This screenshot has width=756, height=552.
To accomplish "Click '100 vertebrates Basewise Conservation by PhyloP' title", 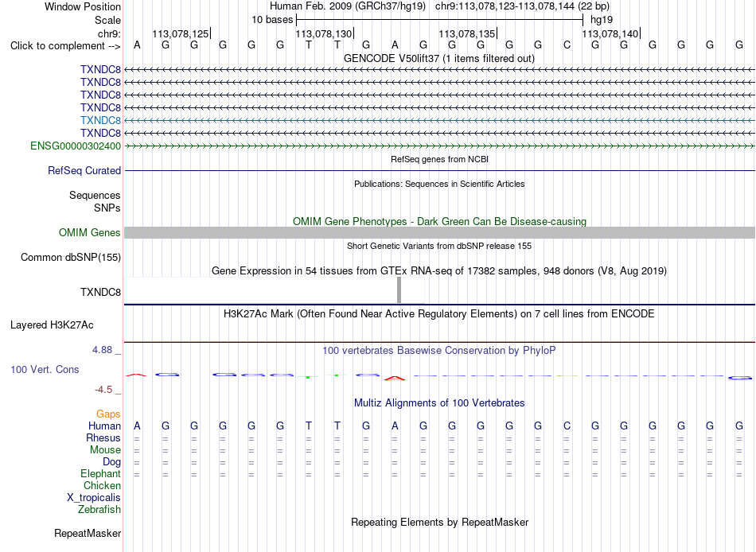I will coord(439,351).
